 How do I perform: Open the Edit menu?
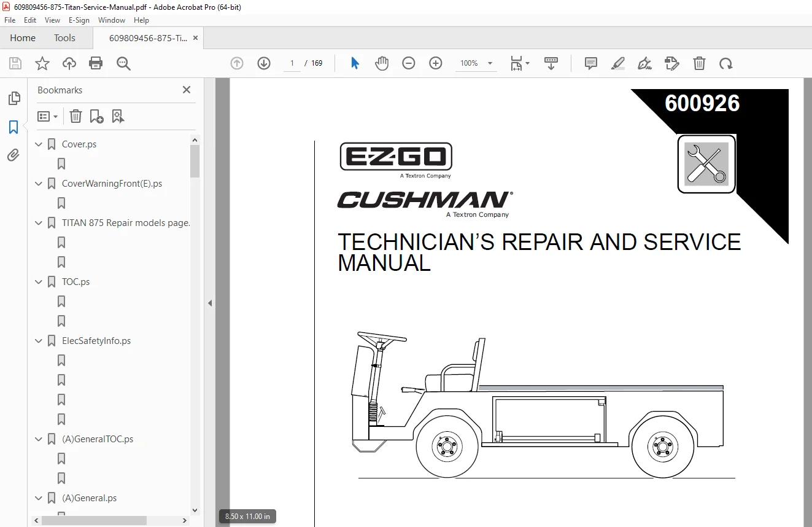(30, 20)
